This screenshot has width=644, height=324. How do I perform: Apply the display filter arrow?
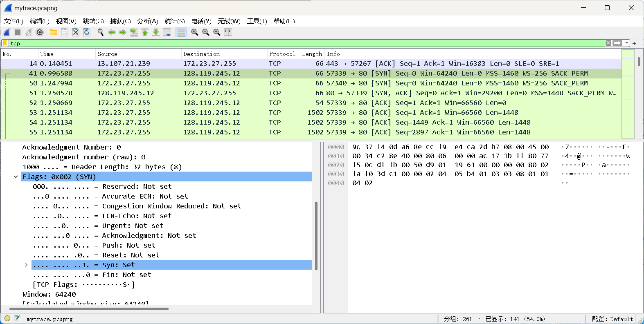point(617,43)
